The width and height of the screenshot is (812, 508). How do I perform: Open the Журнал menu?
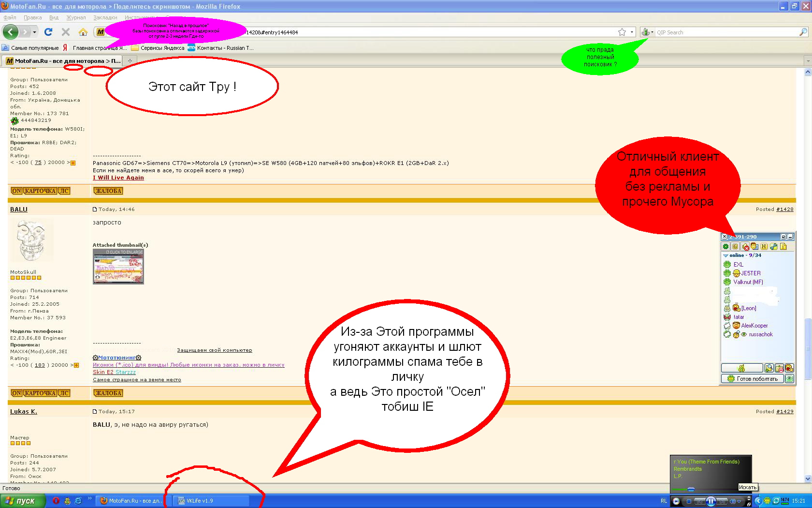click(x=76, y=17)
